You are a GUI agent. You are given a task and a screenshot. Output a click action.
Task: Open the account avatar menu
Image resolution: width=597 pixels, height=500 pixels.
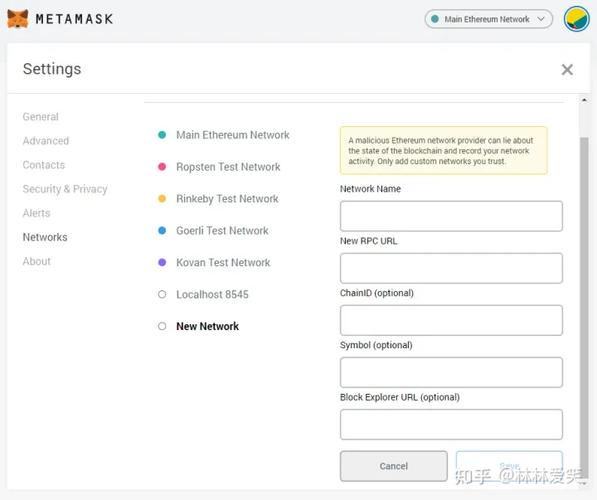click(576, 19)
